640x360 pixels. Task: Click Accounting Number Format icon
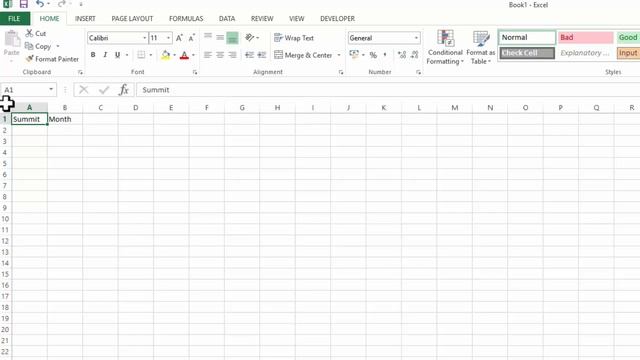pyautogui.click(x=354, y=55)
